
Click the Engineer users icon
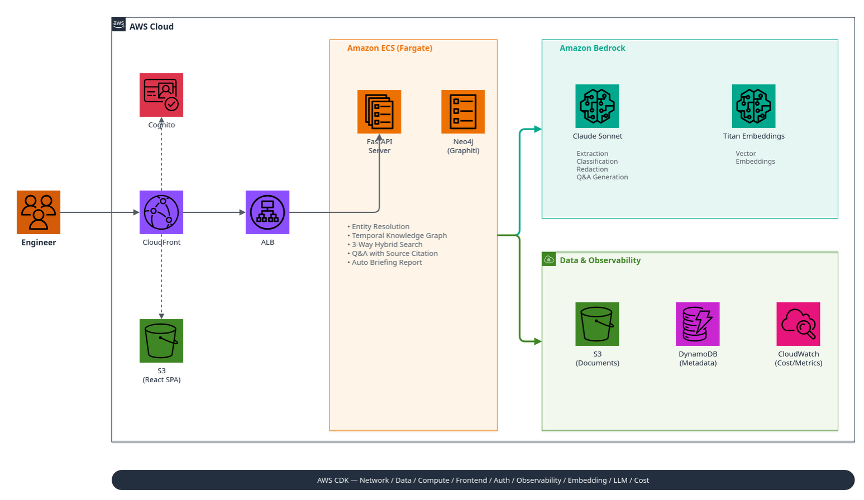click(x=39, y=212)
